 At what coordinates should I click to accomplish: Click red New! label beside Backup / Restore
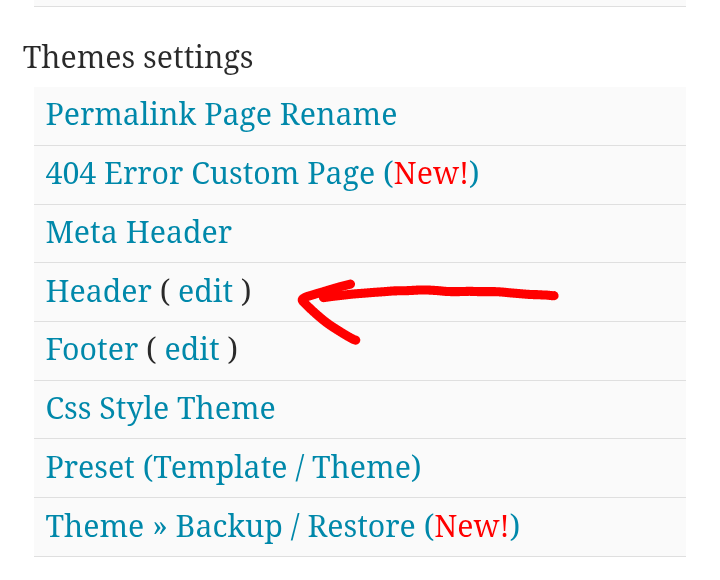[471, 526]
